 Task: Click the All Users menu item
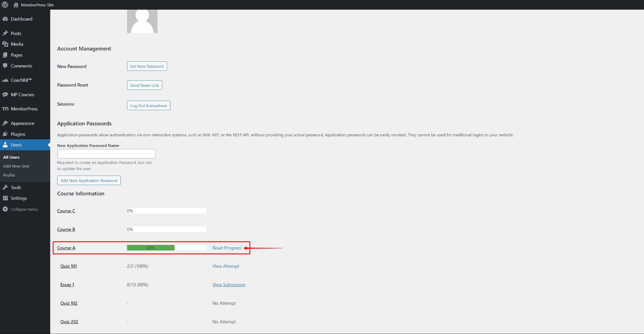[x=12, y=157]
